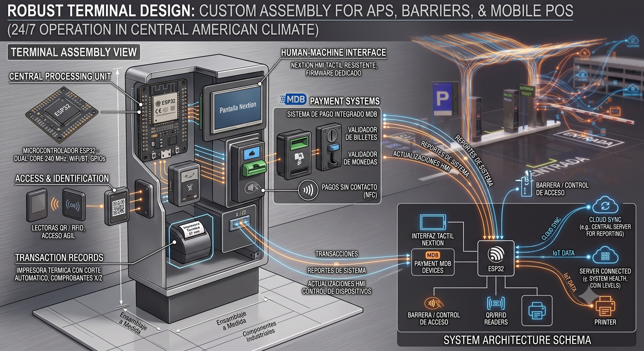This screenshot has width=644, height=351.
Task: Click the circular NFC contactless payment icon
Action: tap(308, 190)
